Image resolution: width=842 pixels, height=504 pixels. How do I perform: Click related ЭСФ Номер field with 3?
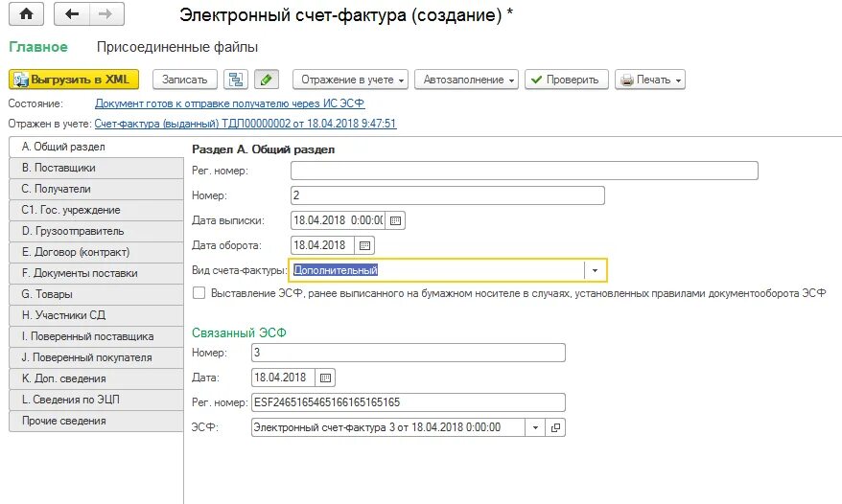coord(409,353)
